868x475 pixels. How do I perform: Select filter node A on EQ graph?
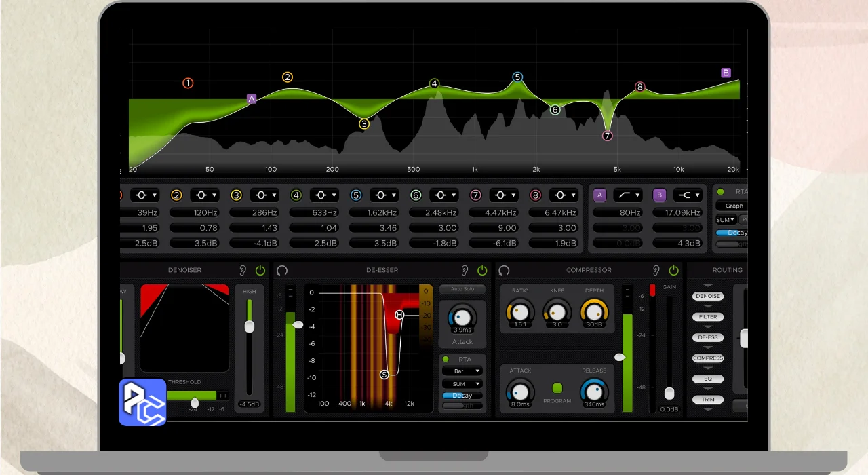pos(252,98)
